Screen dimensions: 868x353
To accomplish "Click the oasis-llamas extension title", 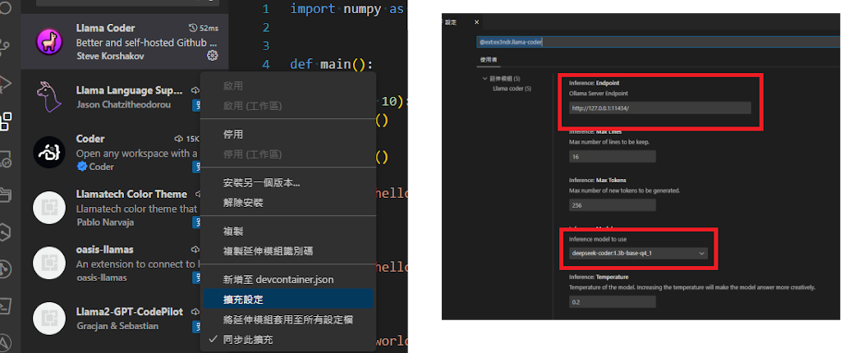I will pos(104,249).
